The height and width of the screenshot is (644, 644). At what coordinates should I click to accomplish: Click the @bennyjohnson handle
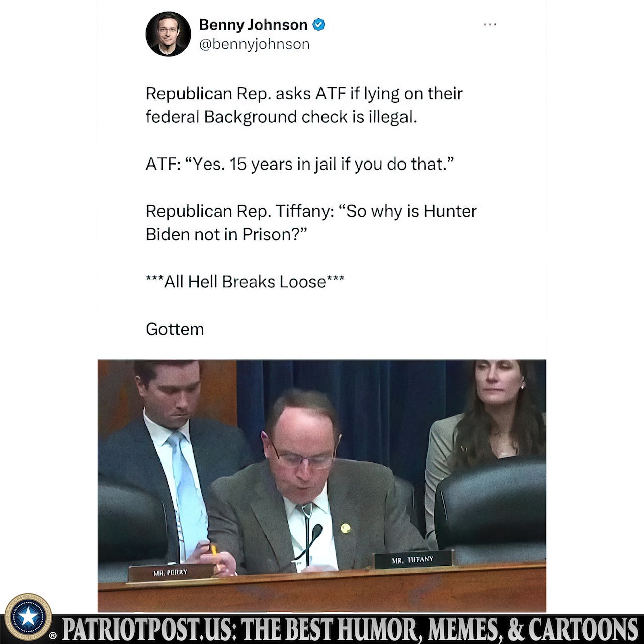[x=255, y=44]
